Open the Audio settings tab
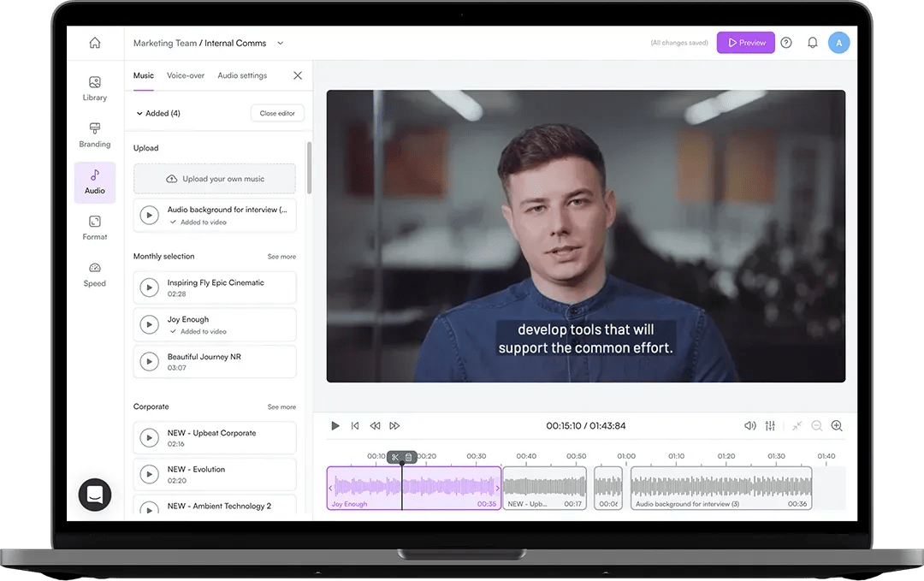Viewport: 924px width, 581px height. pyautogui.click(x=244, y=75)
